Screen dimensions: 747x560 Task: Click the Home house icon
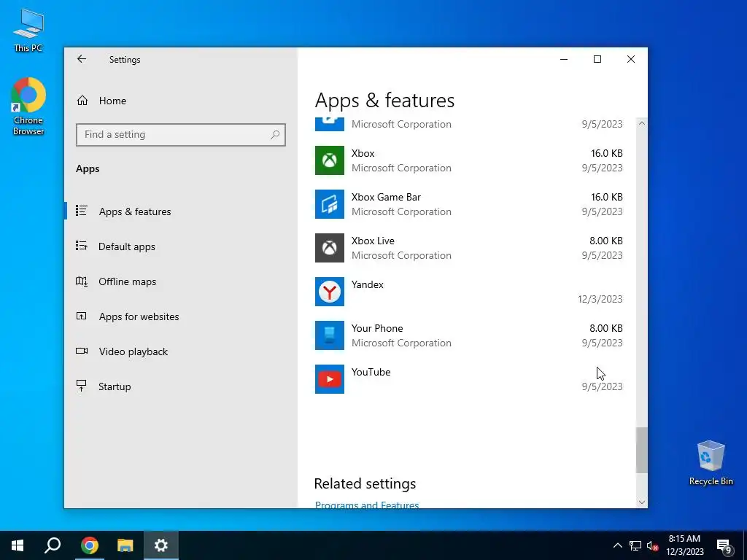tap(82, 101)
